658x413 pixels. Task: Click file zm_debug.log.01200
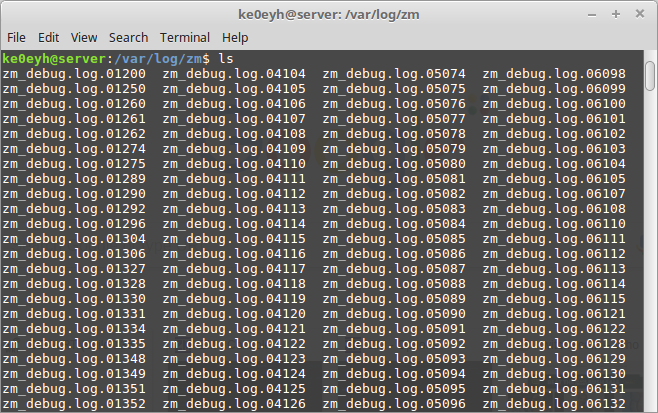point(74,74)
